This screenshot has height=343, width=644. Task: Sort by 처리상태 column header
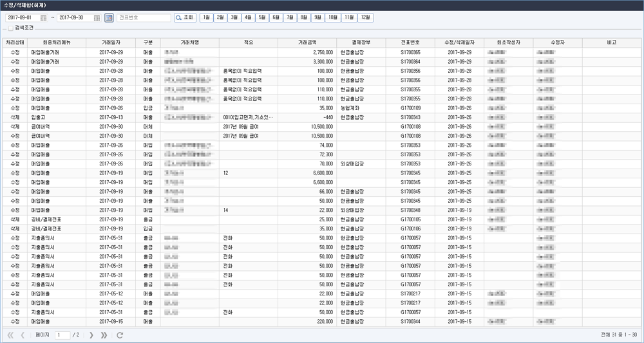coord(15,42)
